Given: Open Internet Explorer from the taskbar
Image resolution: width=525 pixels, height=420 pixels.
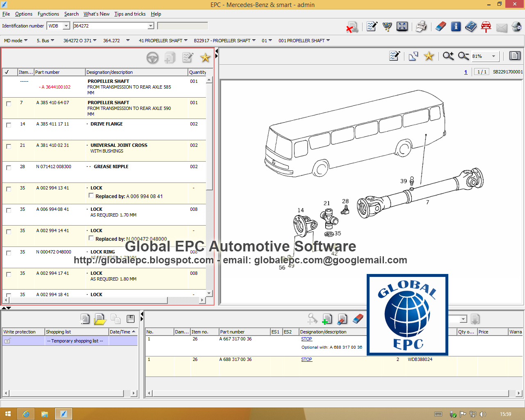Looking at the screenshot, I should coord(26,414).
